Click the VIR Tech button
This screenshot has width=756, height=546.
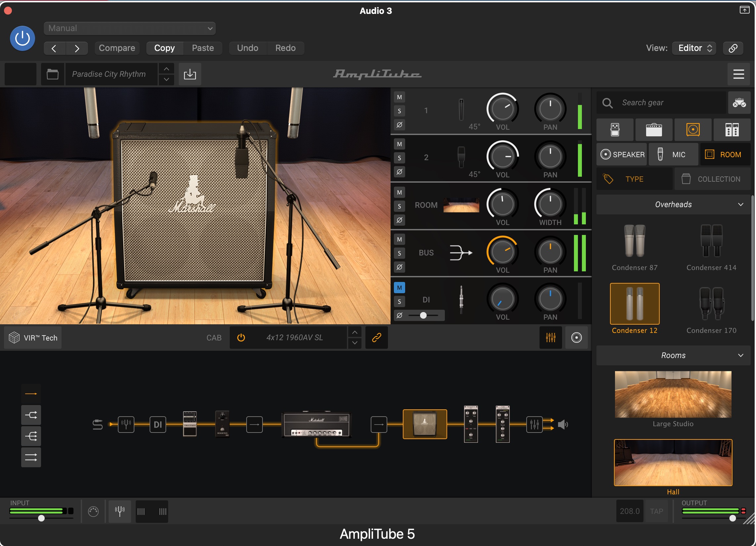pyautogui.click(x=33, y=338)
